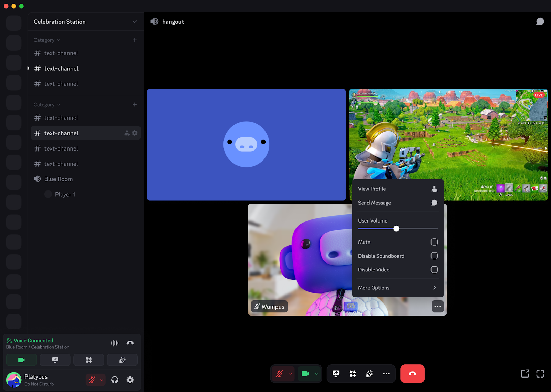Open the Celebration Station server dropdown
The image size is (551, 392).
point(134,21)
